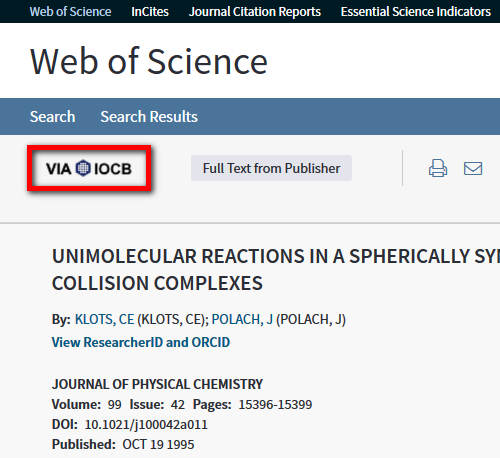Click View ResearcherID and ORCID
This screenshot has width=500, height=458.
point(141,342)
